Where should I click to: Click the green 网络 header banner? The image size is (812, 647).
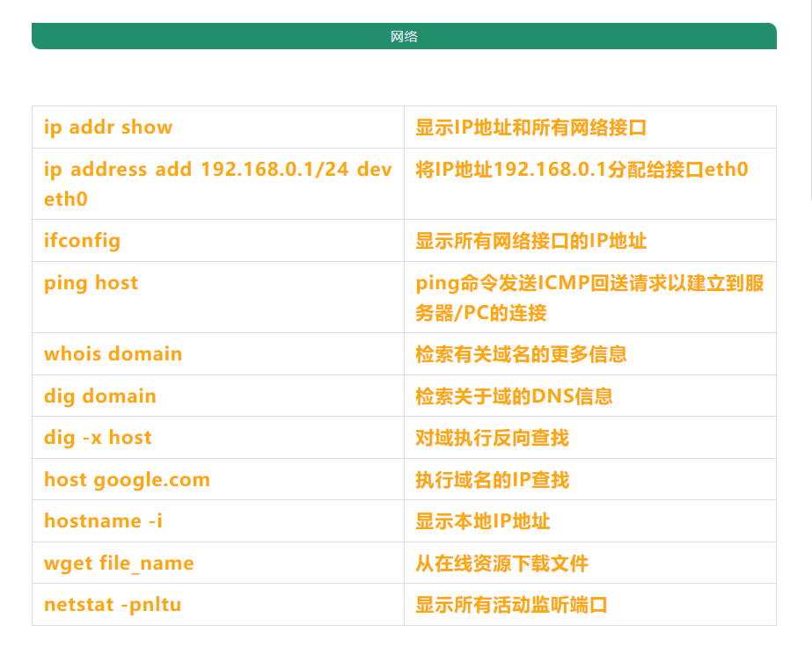tap(404, 36)
